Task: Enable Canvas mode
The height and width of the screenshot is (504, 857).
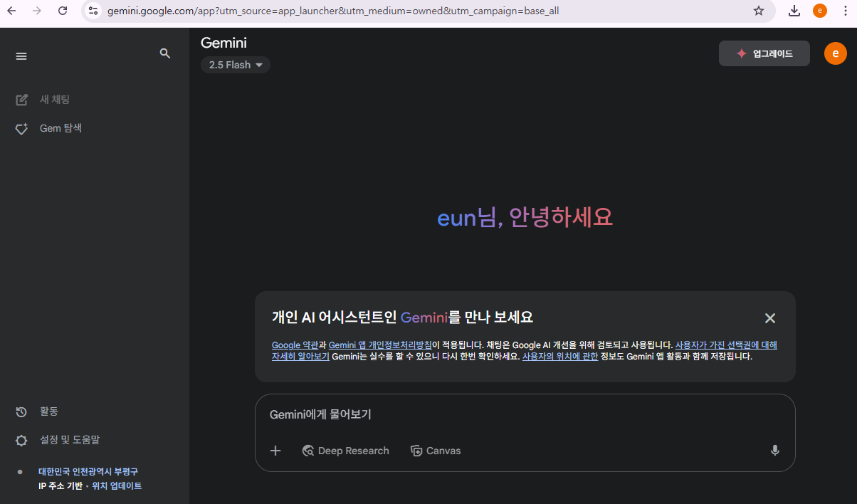Action: (436, 451)
